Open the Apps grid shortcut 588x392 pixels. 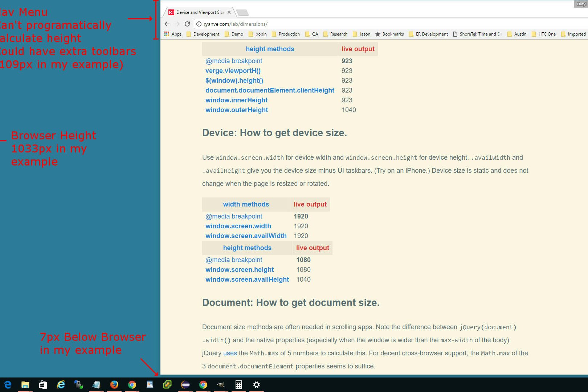click(x=173, y=34)
